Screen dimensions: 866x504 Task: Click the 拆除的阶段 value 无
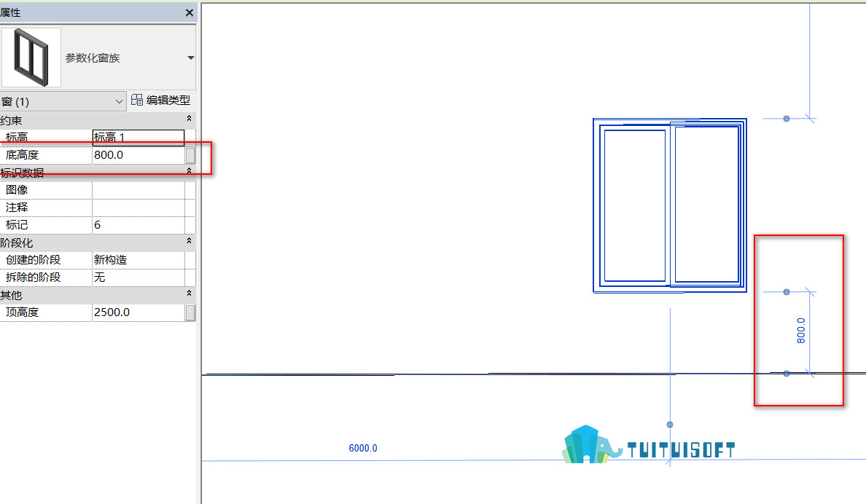pyautogui.click(x=138, y=277)
